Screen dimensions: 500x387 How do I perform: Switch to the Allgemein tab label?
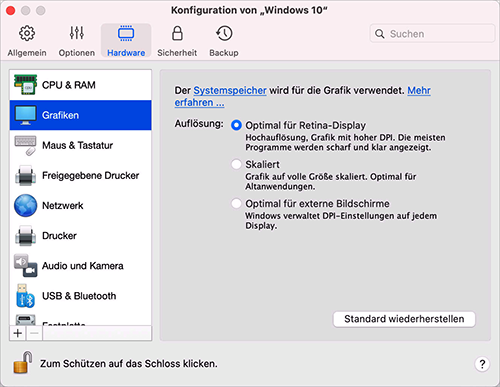[27, 53]
